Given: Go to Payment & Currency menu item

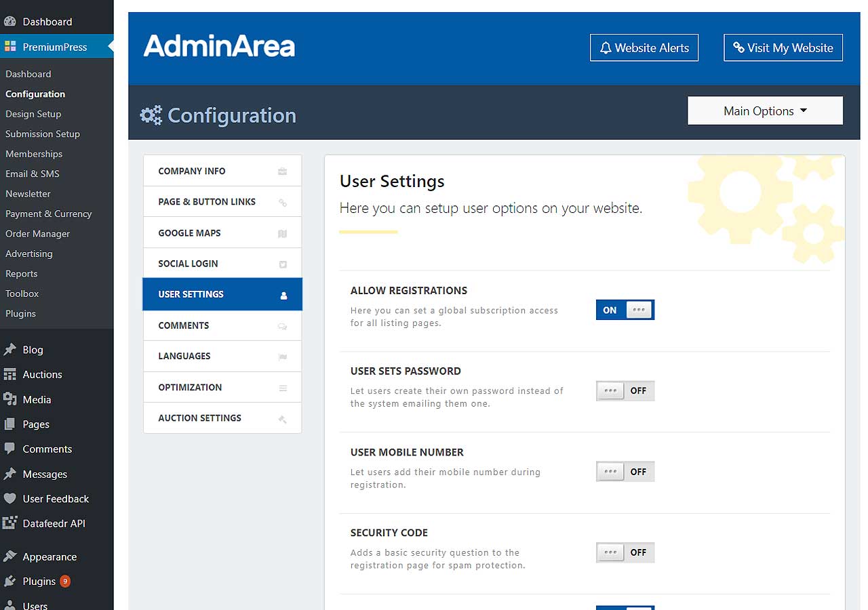Looking at the screenshot, I should (x=49, y=213).
